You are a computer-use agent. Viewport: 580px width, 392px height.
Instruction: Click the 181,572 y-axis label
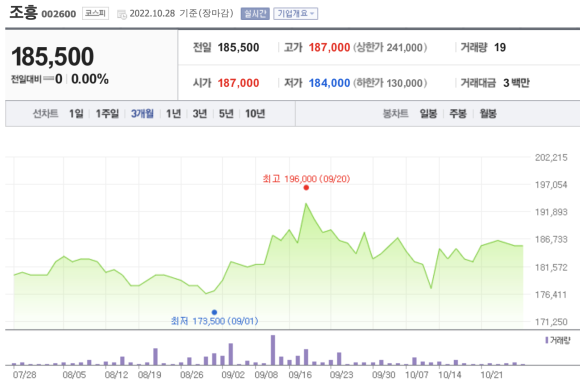tap(551, 267)
